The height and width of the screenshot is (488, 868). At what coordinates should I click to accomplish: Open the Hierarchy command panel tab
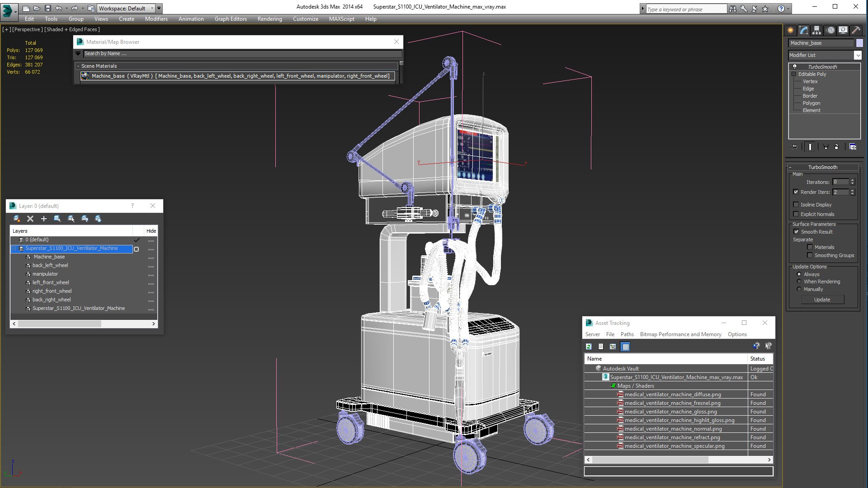coord(816,30)
